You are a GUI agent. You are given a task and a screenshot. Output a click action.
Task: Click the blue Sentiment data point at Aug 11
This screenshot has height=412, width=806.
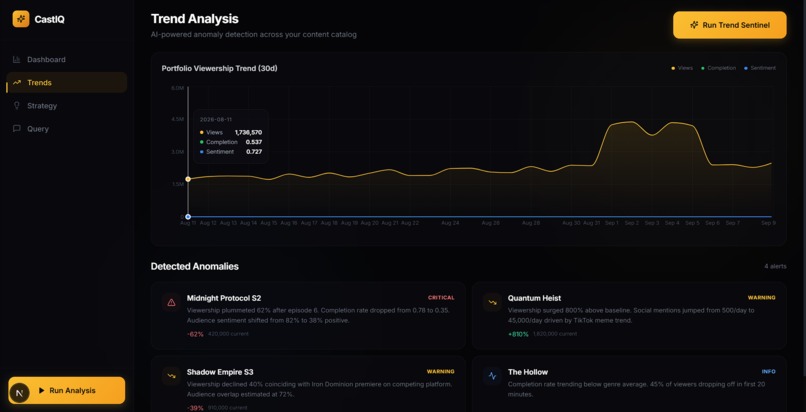pos(188,217)
